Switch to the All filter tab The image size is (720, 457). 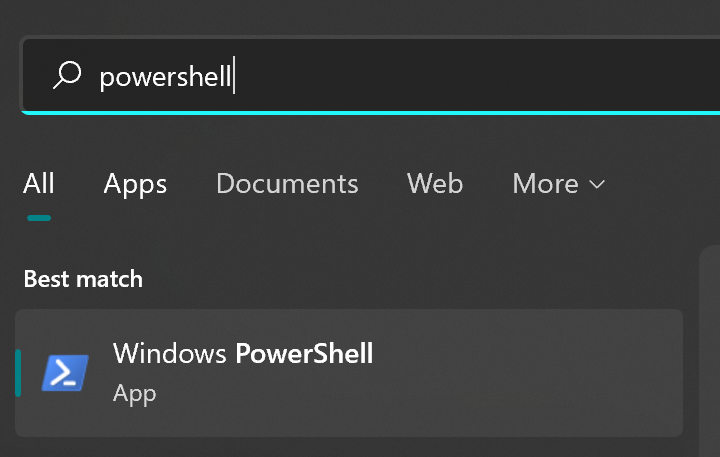(x=39, y=184)
